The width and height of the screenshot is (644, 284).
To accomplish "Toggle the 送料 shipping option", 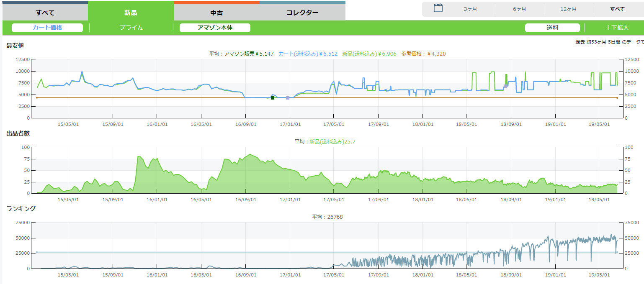I will (552, 28).
